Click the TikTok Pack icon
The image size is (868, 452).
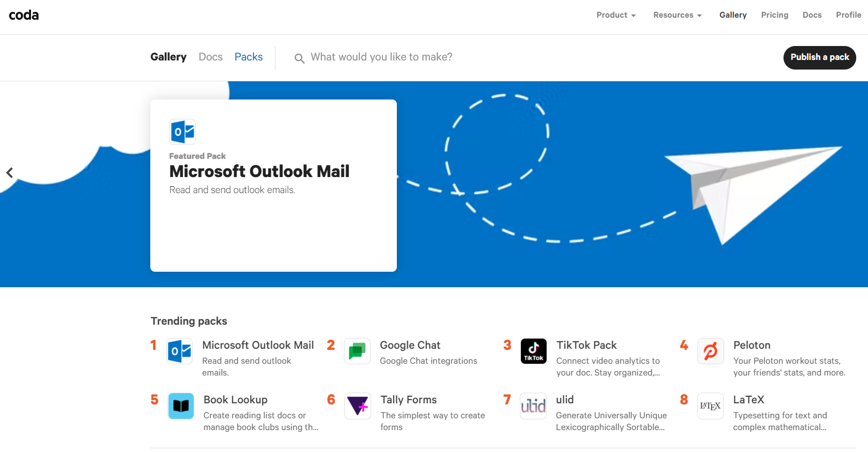[533, 351]
